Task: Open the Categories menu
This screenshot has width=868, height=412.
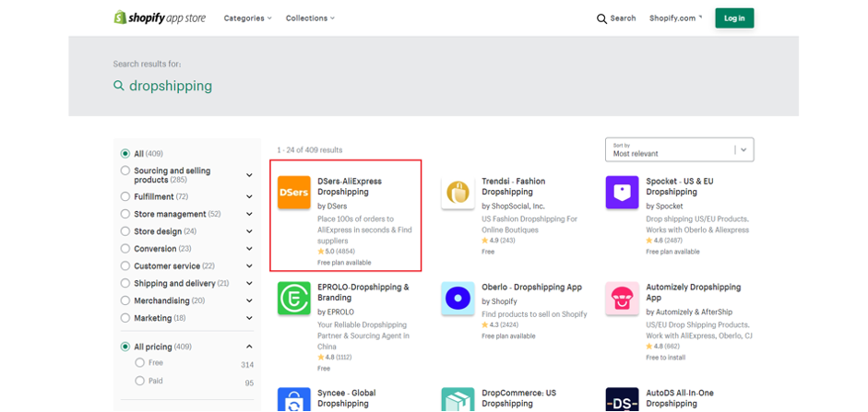Action: coord(247,18)
